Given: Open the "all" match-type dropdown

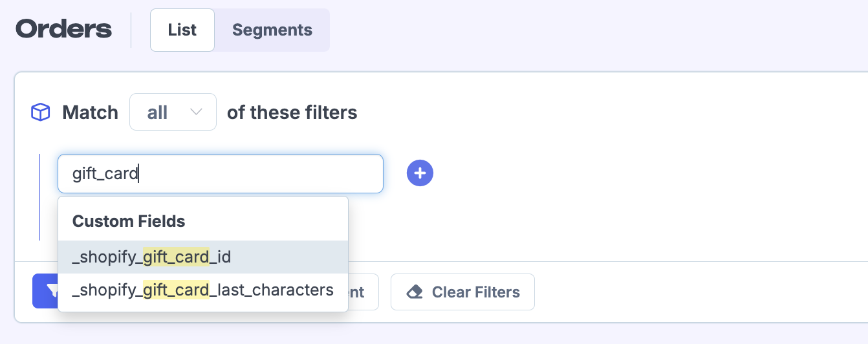Looking at the screenshot, I should tap(173, 113).
